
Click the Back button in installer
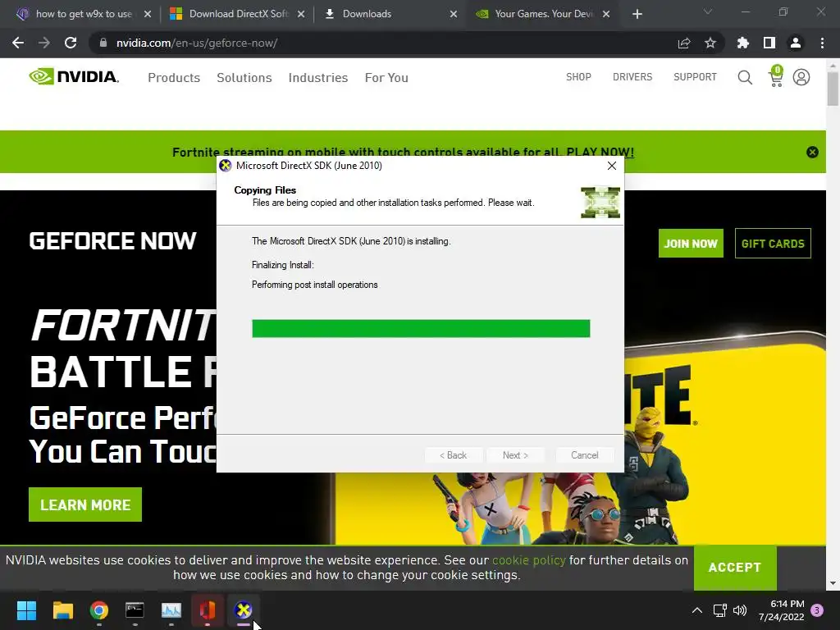[453, 455]
